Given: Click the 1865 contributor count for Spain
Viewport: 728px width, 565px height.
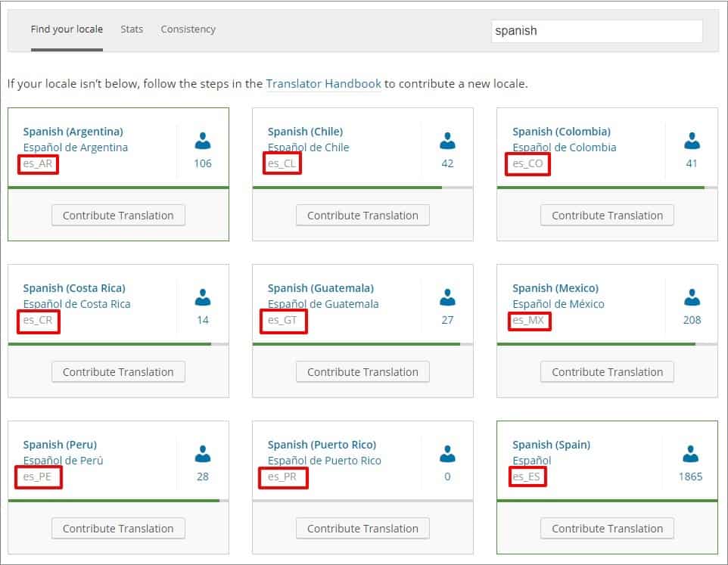Looking at the screenshot, I should [x=690, y=477].
